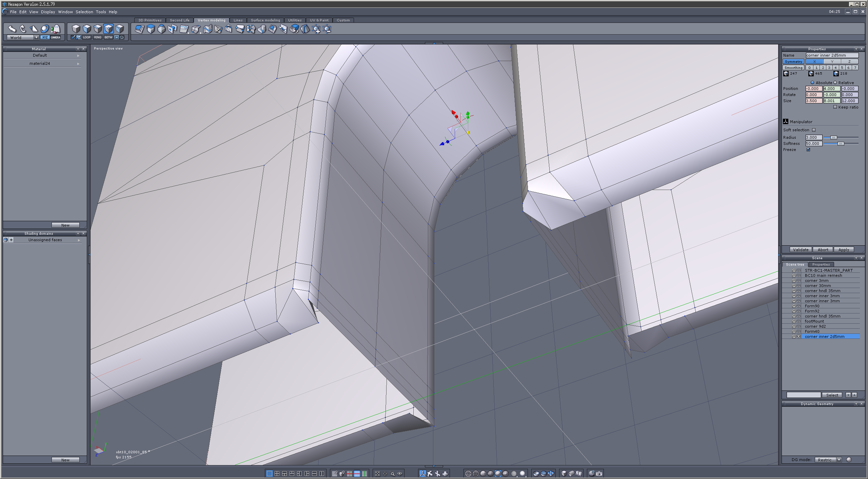Select the Relative radio button
868x479 pixels.
[835, 82]
